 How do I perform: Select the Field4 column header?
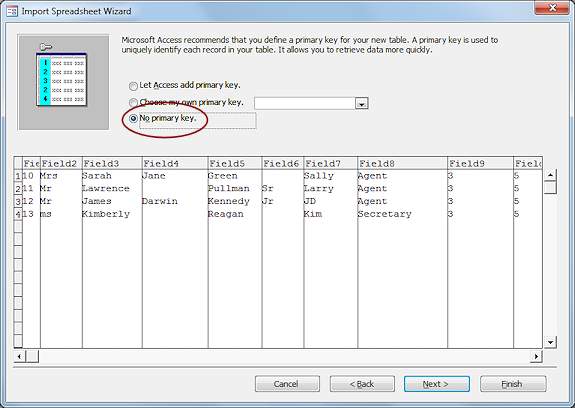pyautogui.click(x=175, y=163)
